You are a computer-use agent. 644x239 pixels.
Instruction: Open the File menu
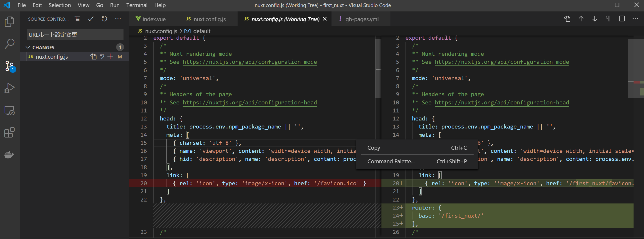tap(21, 5)
